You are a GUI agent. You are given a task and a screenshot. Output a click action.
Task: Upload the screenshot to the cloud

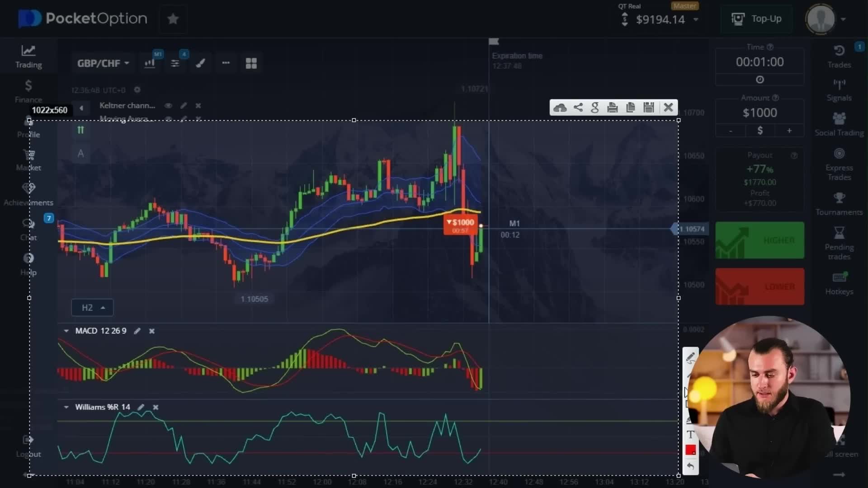(x=560, y=108)
